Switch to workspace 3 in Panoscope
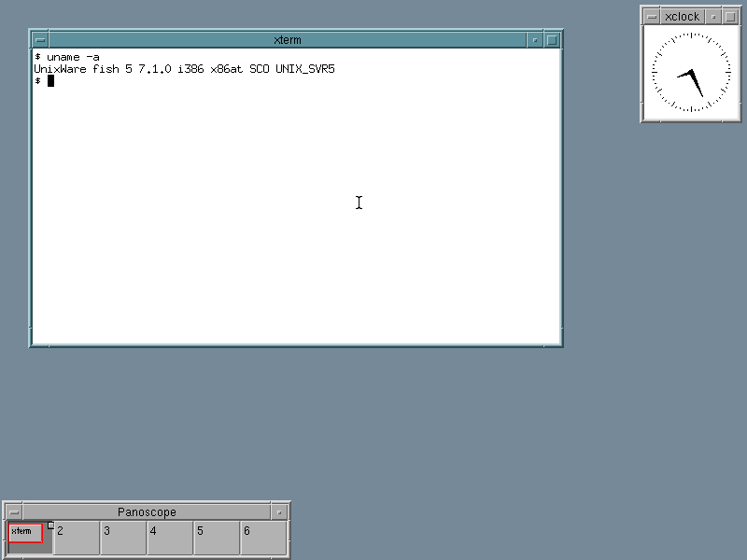This screenshot has height=560, width=747. (x=123, y=538)
